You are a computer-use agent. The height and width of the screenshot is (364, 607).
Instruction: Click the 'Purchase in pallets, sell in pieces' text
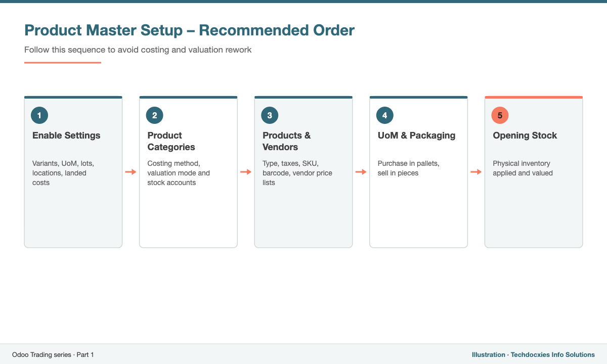point(409,168)
